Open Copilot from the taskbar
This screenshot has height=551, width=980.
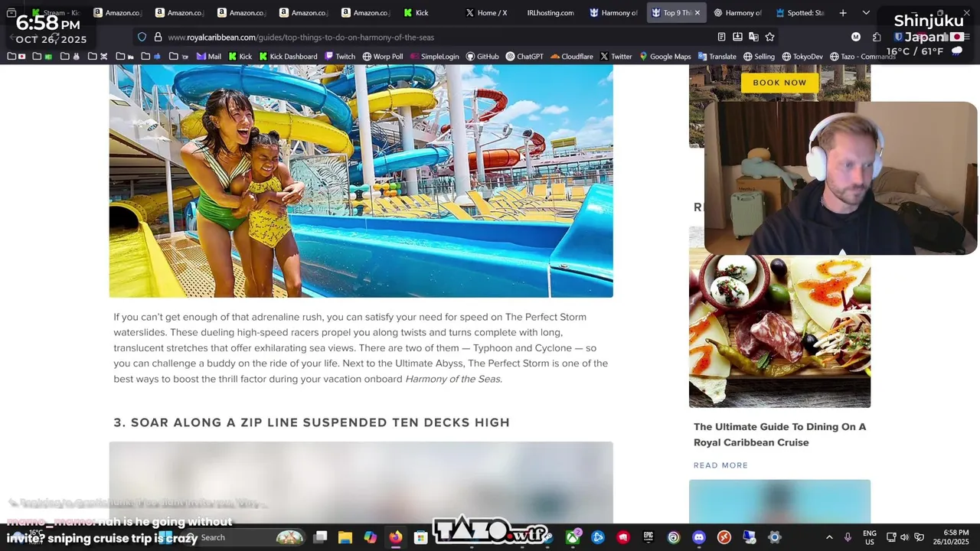371,537
